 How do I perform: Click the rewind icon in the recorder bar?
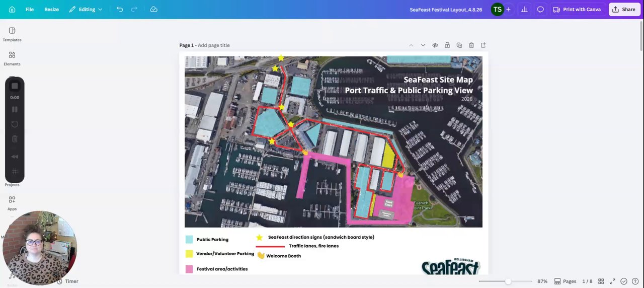(15, 157)
